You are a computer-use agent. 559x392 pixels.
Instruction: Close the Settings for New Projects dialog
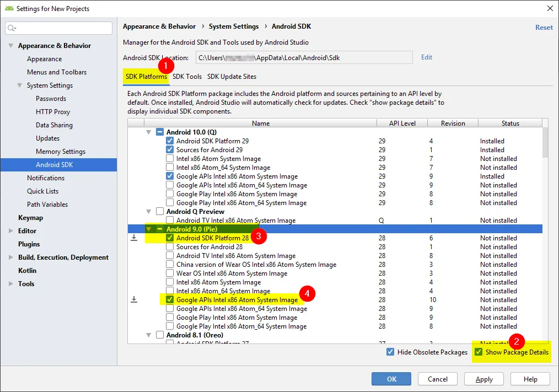pos(550,8)
